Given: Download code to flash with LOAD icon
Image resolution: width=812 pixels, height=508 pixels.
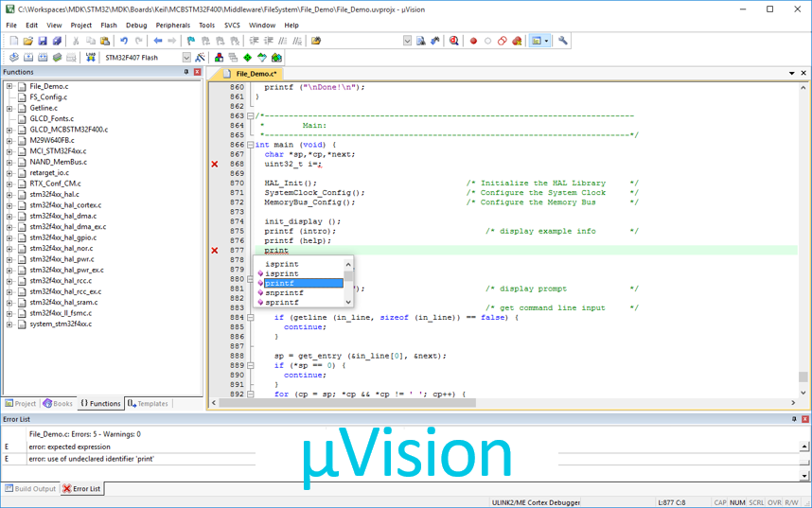Looking at the screenshot, I should click(x=91, y=58).
